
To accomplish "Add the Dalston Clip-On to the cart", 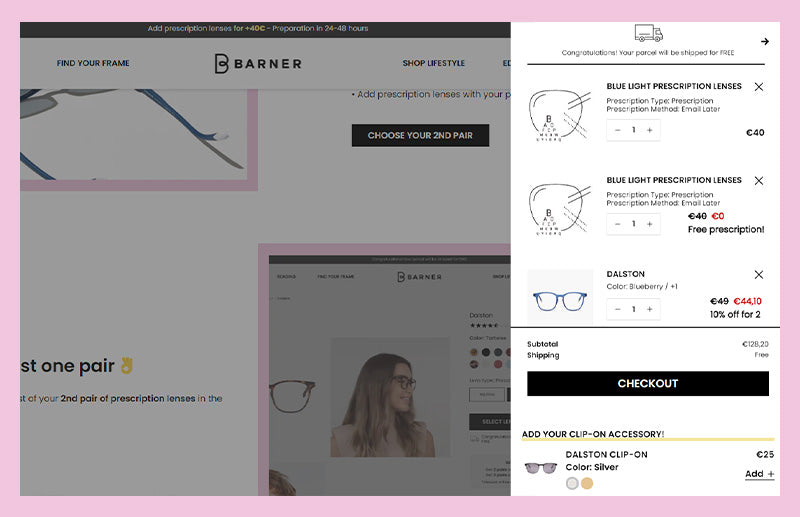I will click(759, 474).
